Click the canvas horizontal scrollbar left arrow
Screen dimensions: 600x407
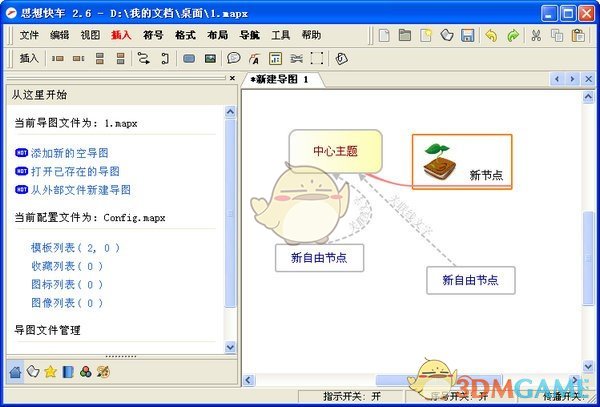coord(248,380)
